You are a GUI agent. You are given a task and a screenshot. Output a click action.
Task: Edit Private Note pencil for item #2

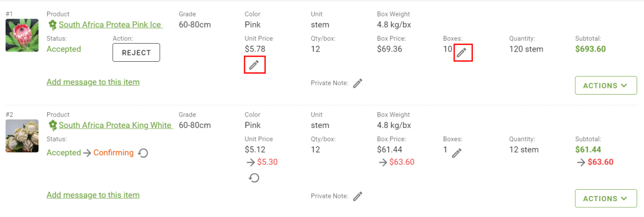click(x=358, y=196)
